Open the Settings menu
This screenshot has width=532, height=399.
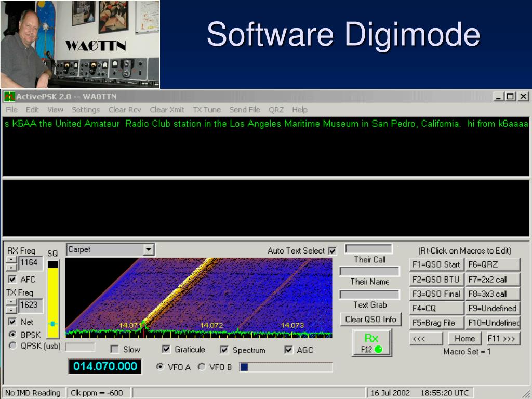[x=85, y=110]
